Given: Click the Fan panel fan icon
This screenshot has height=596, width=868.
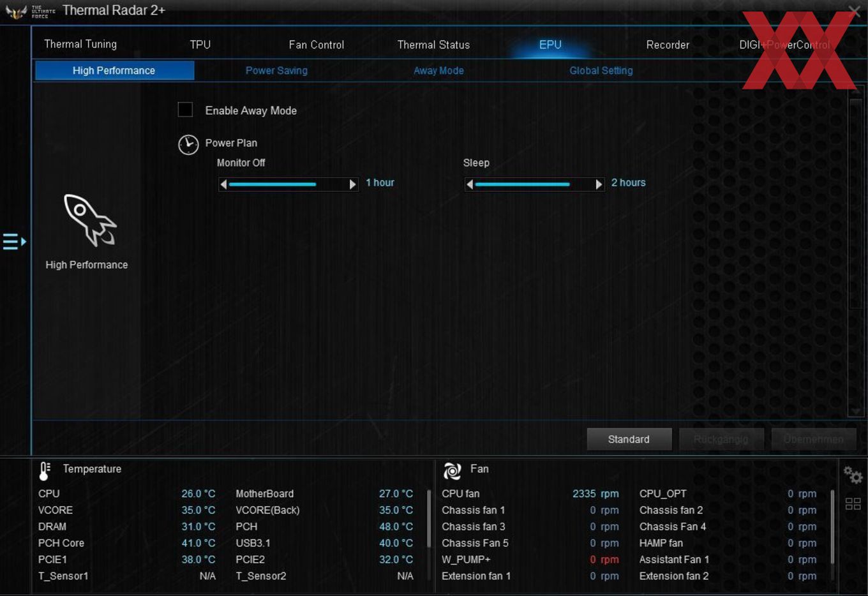Looking at the screenshot, I should click(x=453, y=471).
